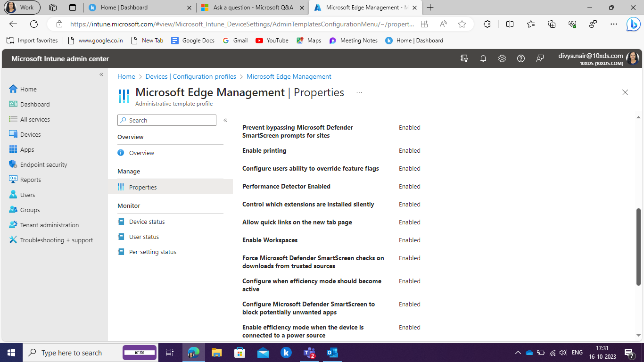Open help question mark icon

pos(521,58)
